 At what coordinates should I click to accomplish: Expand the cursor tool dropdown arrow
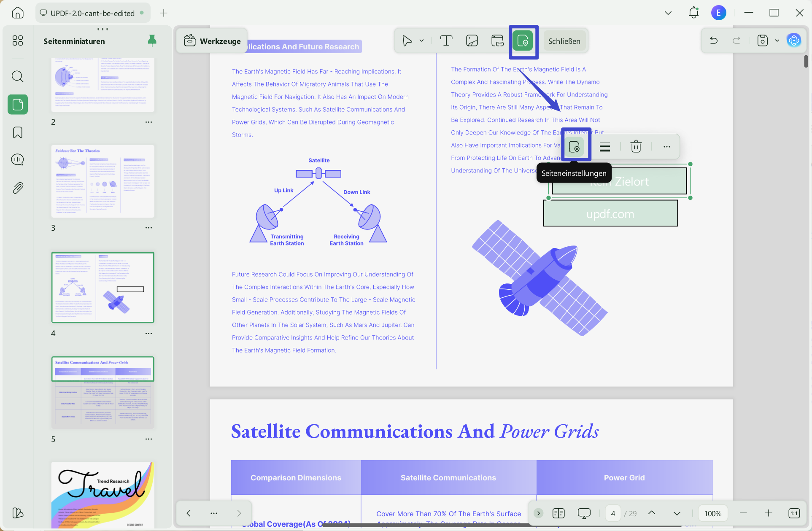[421, 41]
